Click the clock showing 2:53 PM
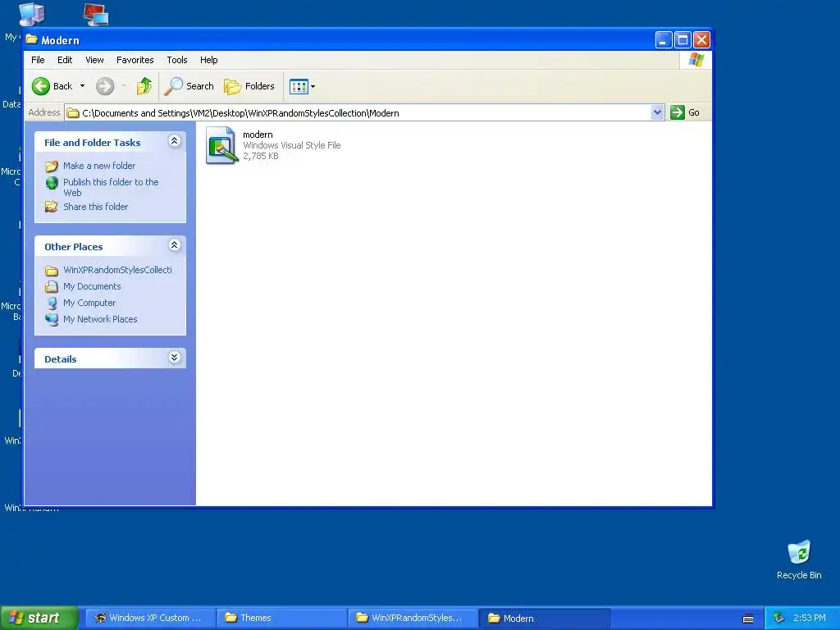 810,619
